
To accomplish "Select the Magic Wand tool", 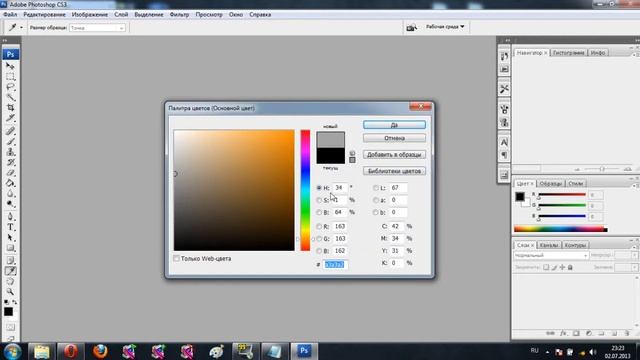I will (10, 97).
